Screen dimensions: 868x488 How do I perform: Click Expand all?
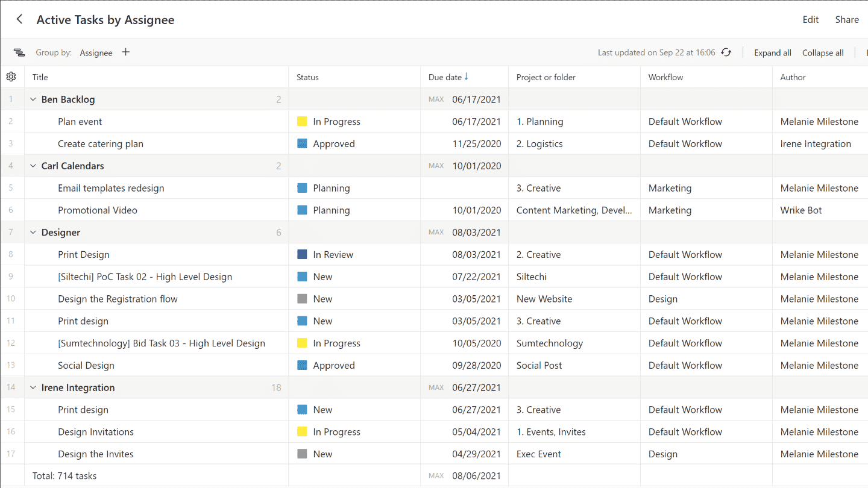pyautogui.click(x=773, y=52)
